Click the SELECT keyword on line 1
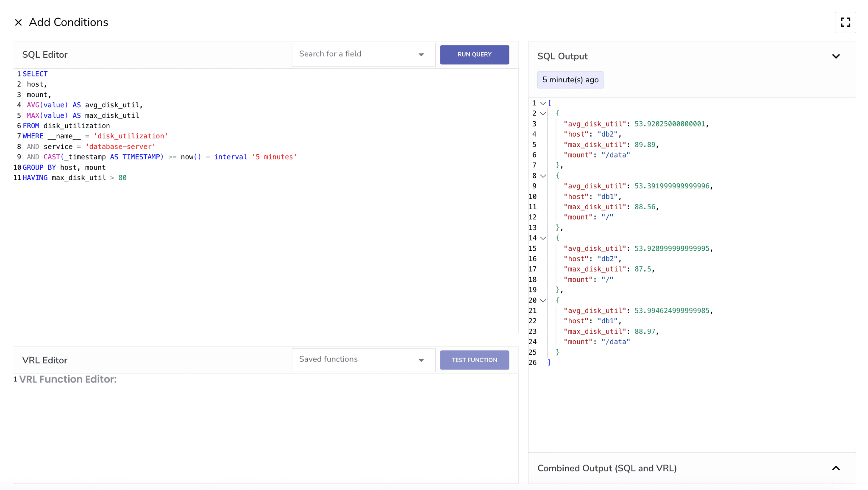Screen dimensions: 868x490 [35, 74]
